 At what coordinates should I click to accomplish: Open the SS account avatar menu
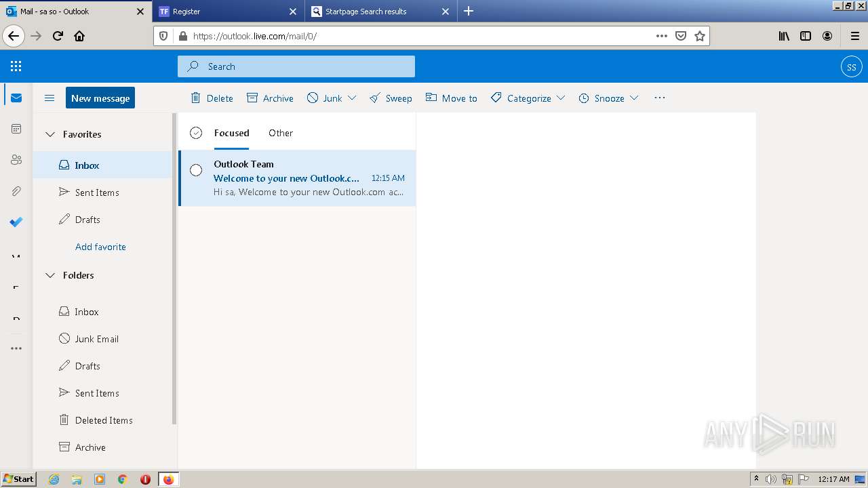pyautogui.click(x=851, y=66)
